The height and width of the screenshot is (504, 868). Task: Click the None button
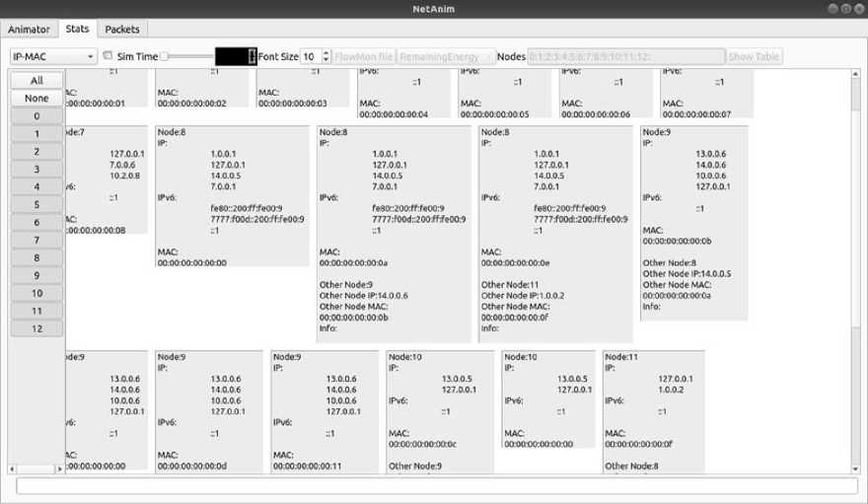click(36, 98)
